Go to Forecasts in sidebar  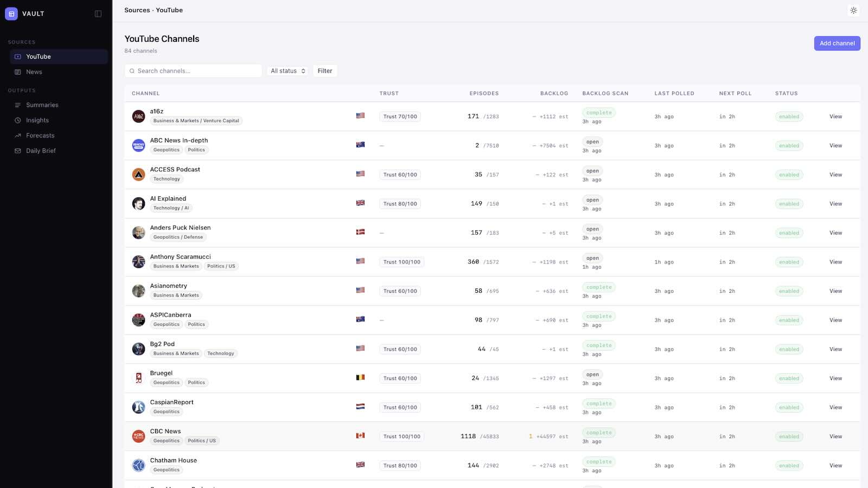pyautogui.click(x=59, y=135)
